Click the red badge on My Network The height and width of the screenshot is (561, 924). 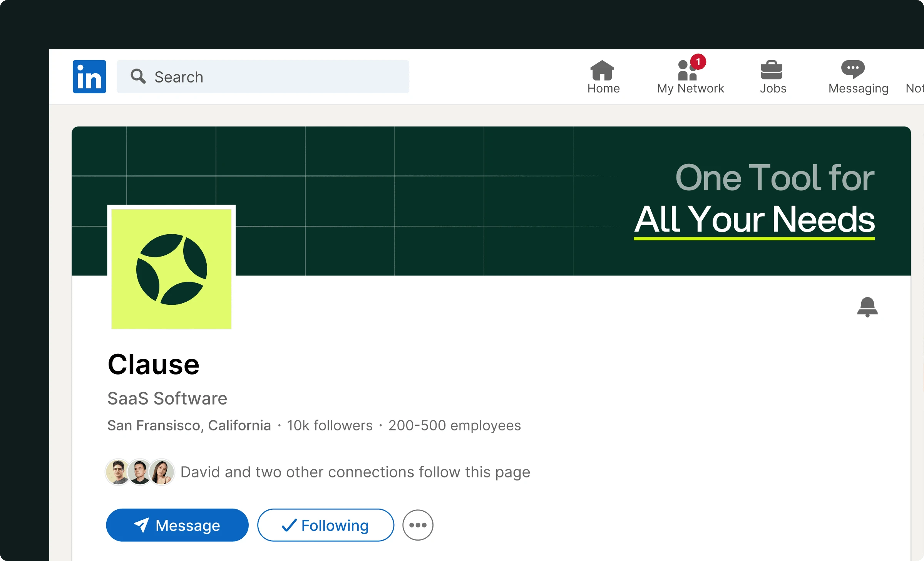click(698, 62)
